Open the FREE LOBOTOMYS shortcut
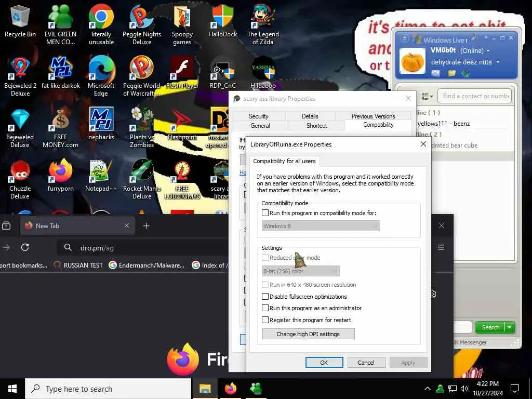The image size is (532, 399). click(x=182, y=179)
